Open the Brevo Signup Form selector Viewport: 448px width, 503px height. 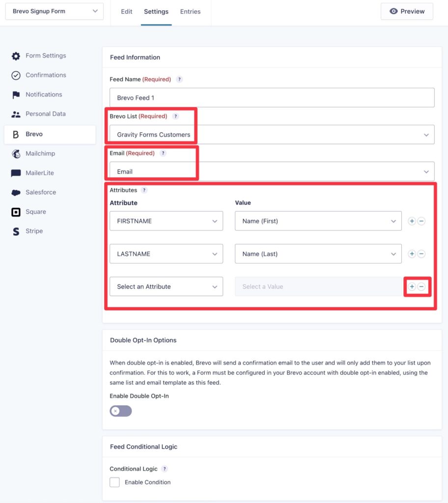[x=54, y=11]
